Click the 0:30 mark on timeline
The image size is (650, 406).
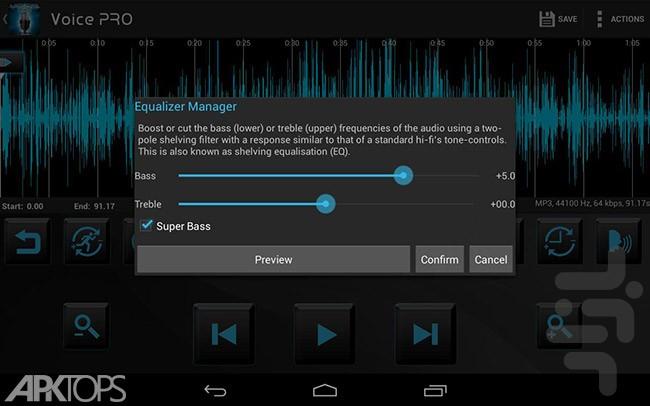pos(292,43)
